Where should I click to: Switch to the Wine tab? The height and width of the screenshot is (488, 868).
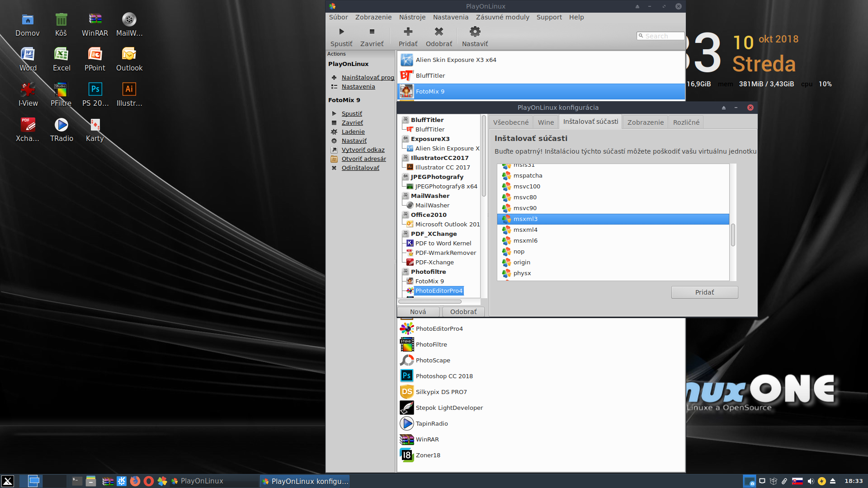[546, 122]
